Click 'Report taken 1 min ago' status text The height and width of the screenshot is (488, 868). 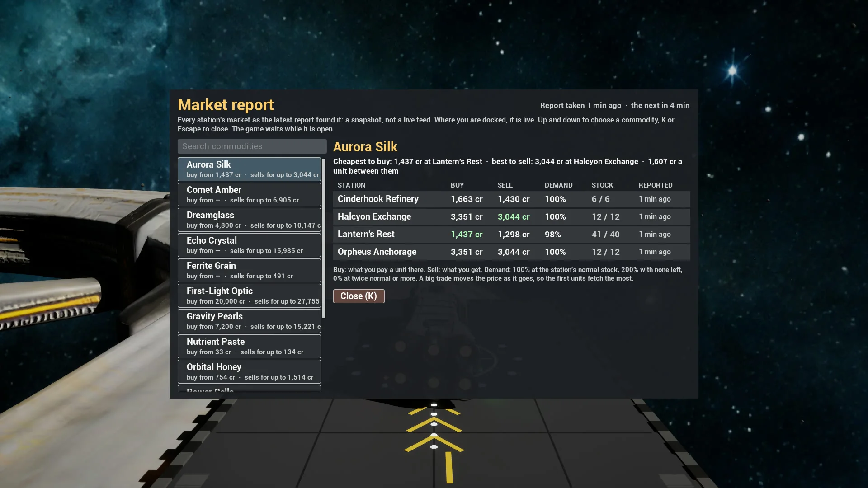[x=580, y=105]
